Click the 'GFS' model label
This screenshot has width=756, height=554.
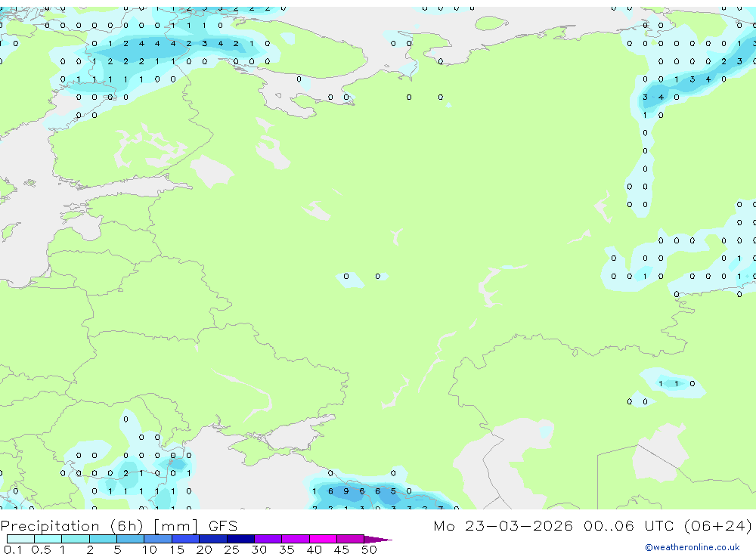coord(223,525)
